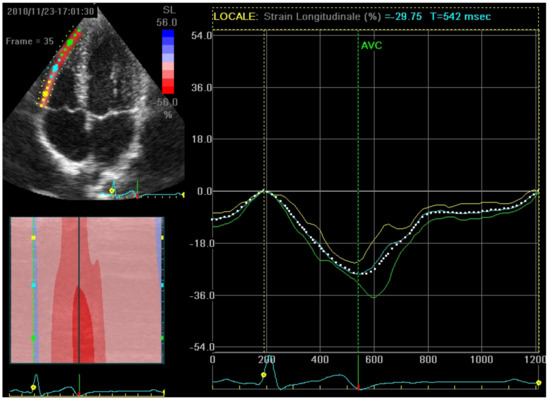Click the LOCALE label in graph header
This screenshot has height=401, width=550.
[x=234, y=16]
